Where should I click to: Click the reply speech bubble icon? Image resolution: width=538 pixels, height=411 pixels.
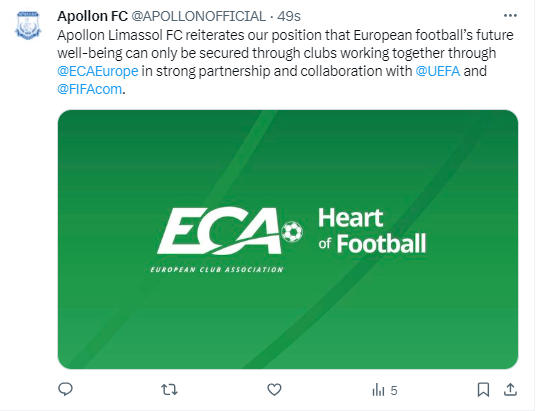click(65, 390)
